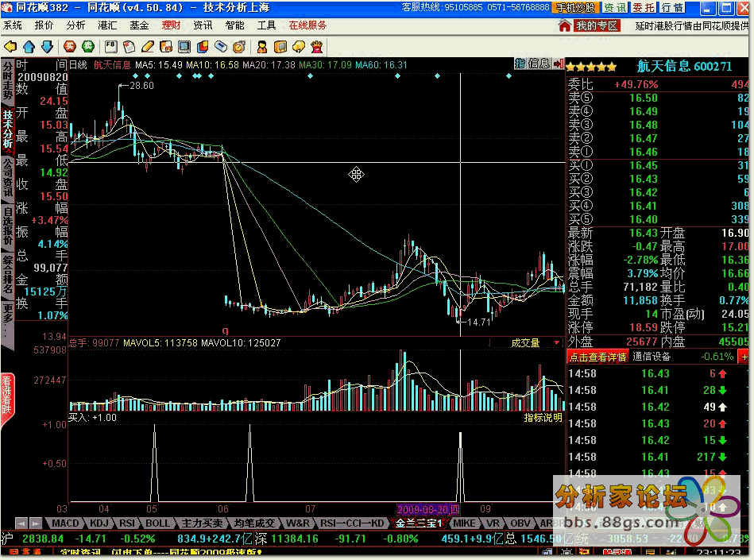Switch to the OBV indicator tab
This screenshot has height=560, width=754.
coord(520,523)
